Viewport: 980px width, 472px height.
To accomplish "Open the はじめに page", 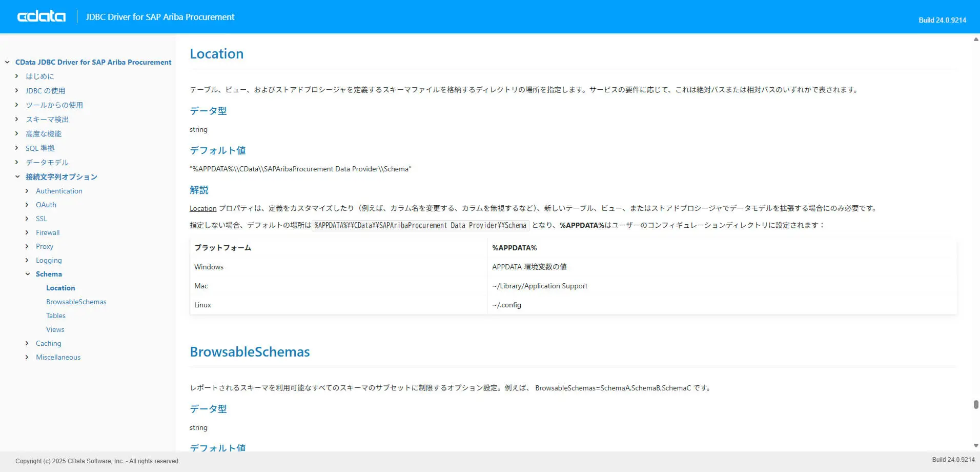I will point(40,76).
